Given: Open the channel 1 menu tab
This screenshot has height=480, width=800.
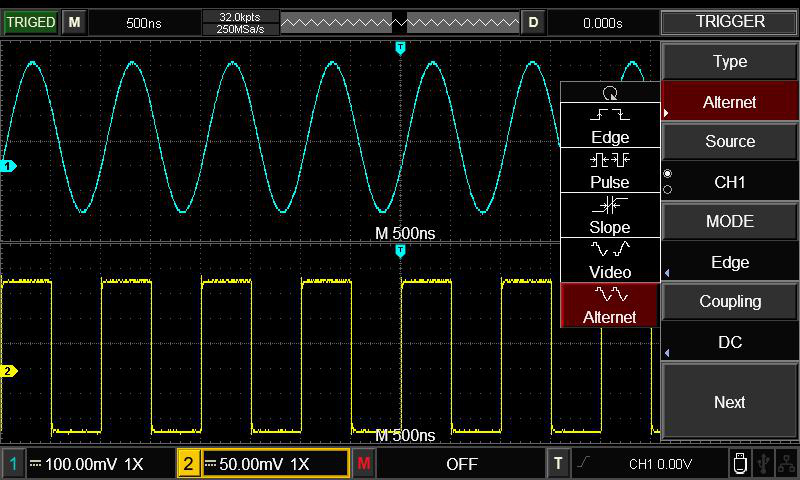Looking at the screenshot, I should click(13, 464).
